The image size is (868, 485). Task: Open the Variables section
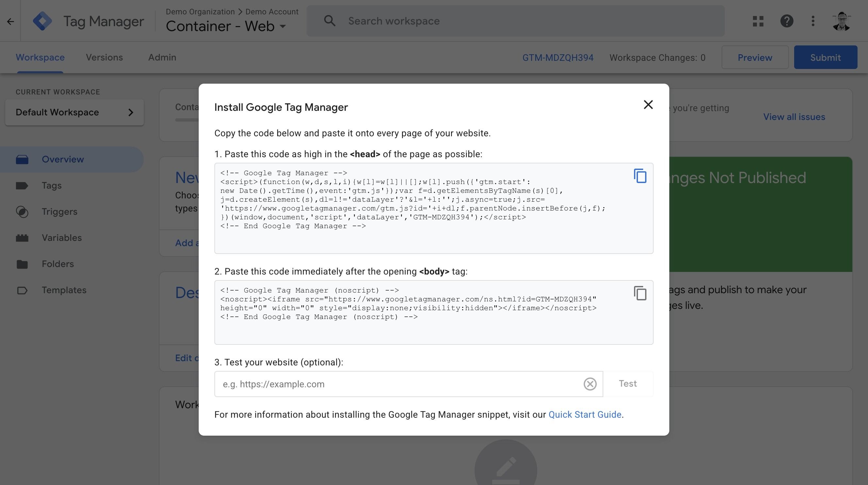62,238
